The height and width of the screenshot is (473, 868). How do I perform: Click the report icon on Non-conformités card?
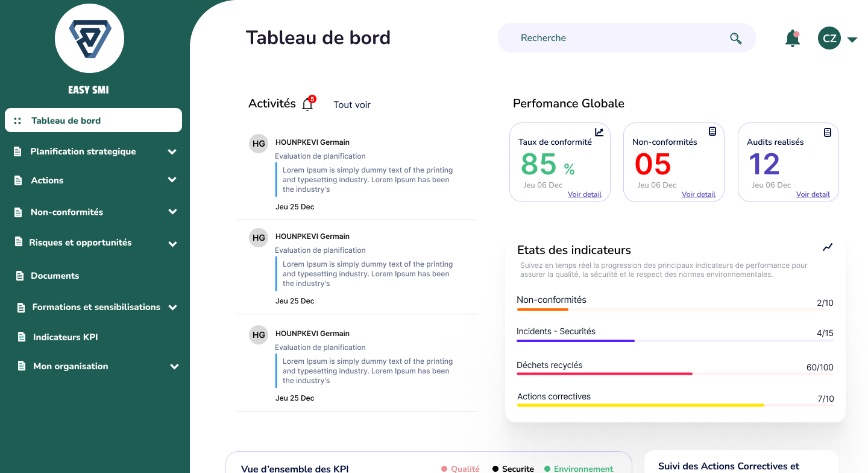click(x=712, y=130)
